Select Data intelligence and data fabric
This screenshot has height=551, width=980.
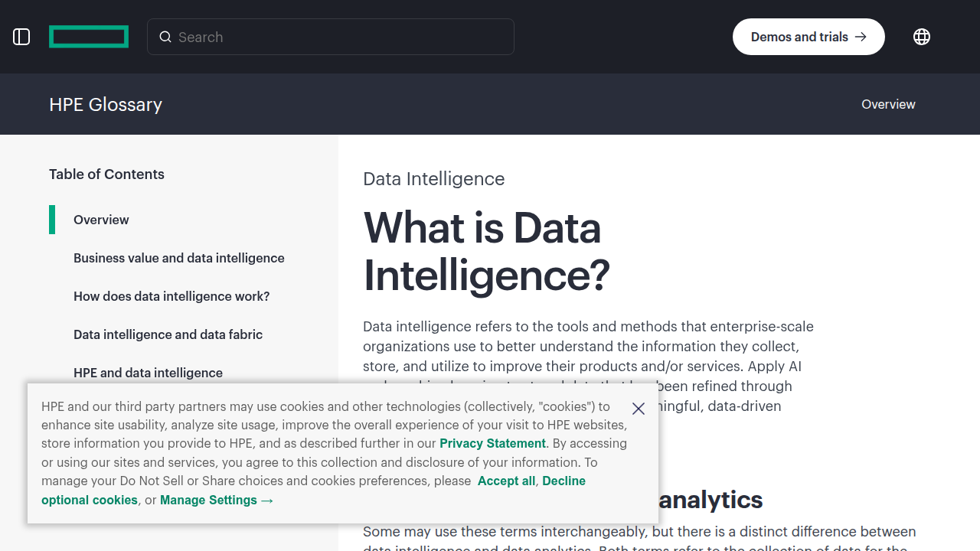[168, 334]
